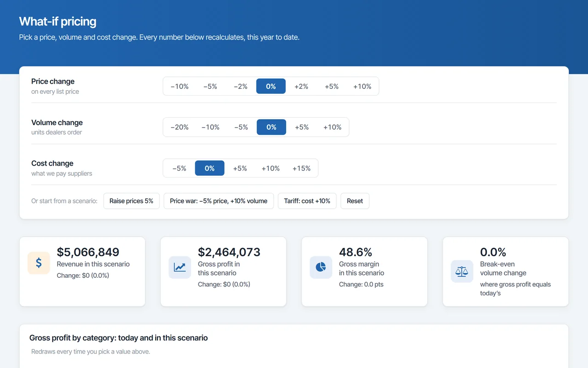588x368 pixels.
Task: Click the 'Cost change' label
Action: coord(52,163)
